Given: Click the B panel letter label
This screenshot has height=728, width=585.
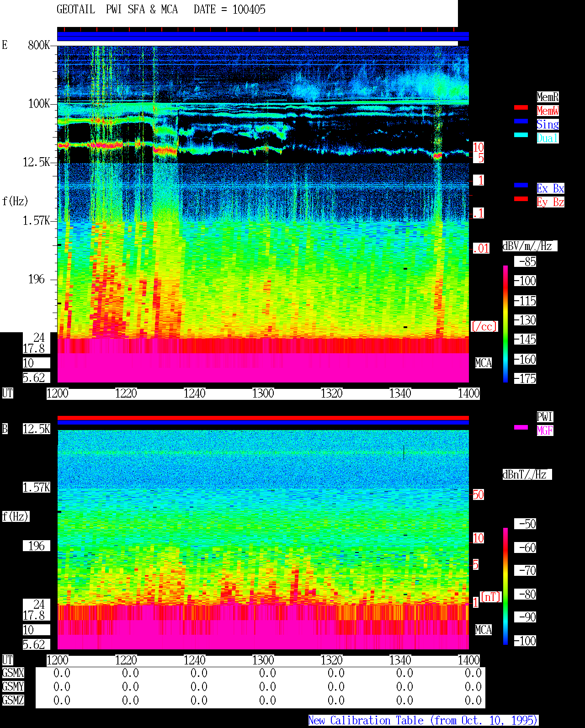Looking at the screenshot, I should (x=5, y=429).
